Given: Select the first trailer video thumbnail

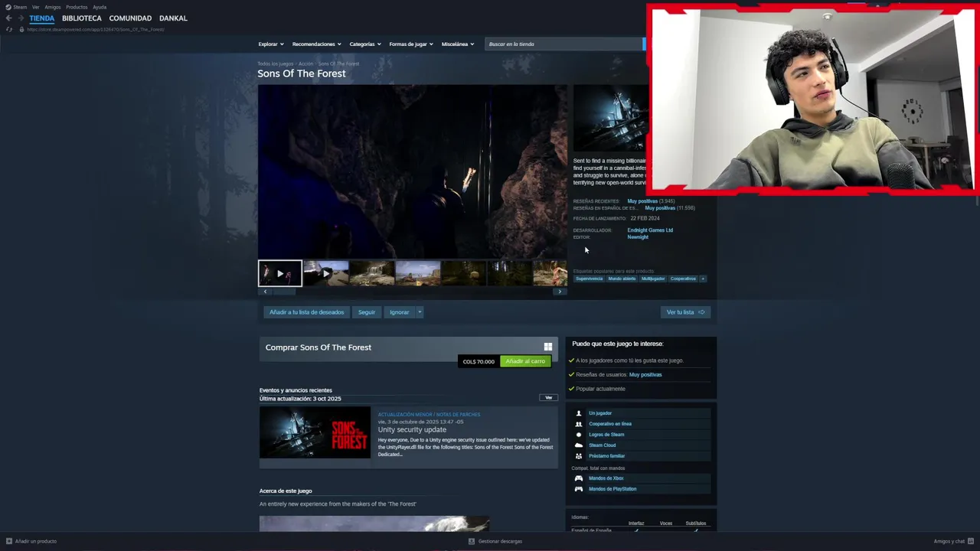Looking at the screenshot, I should [x=280, y=273].
